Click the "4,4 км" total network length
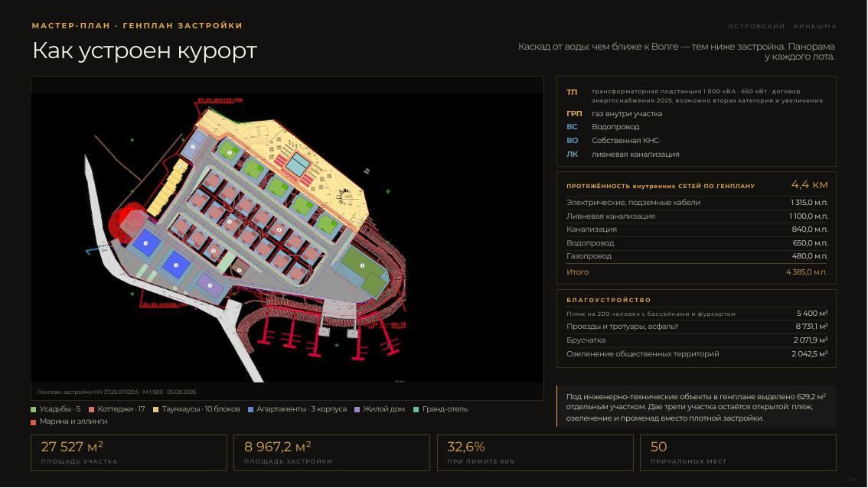Screen dimensions: 868x488 click(809, 185)
